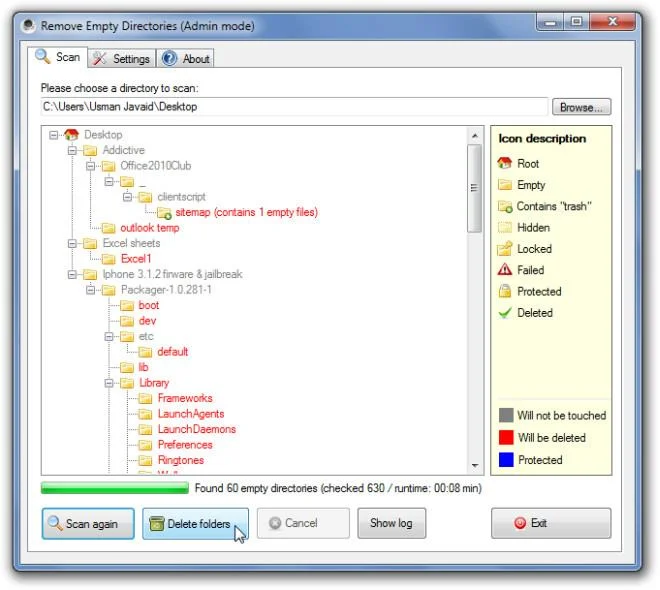Click the dev folder icon
This screenshot has height=590, width=660.
point(127,321)
